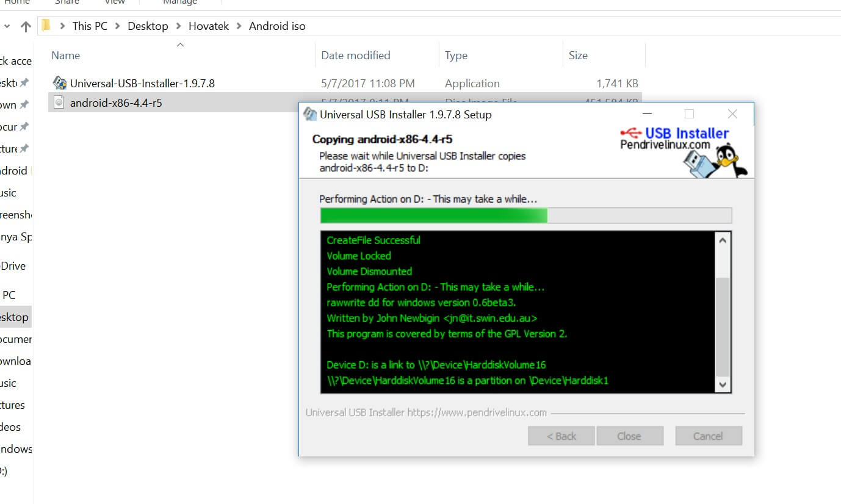Click the green copy progress bar
The height and width of the screenshot is (504, 841).
433,215
